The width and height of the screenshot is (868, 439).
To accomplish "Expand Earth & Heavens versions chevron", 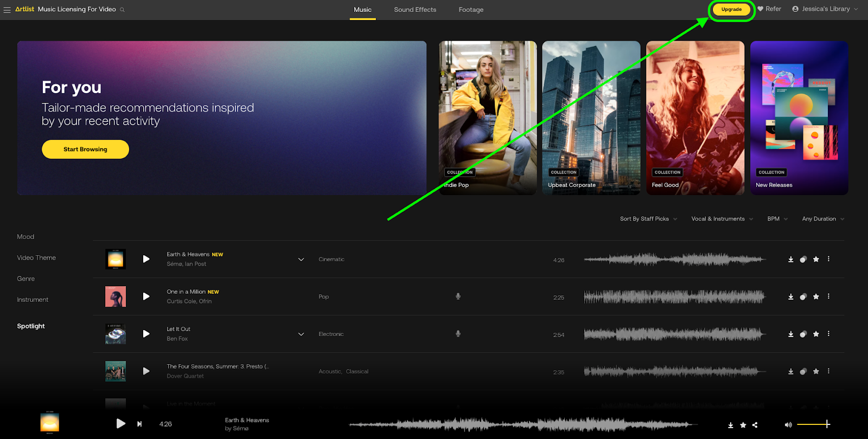I will pyautogui.click(x=301, y=260).
